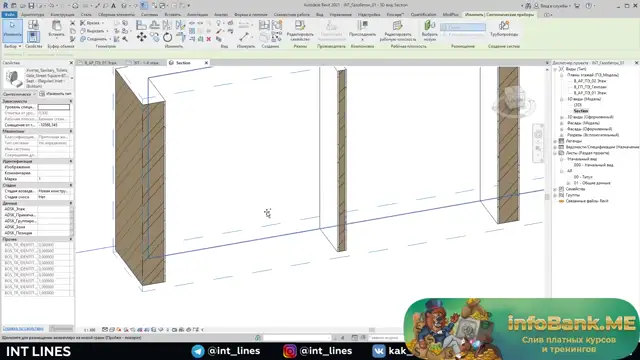The height and width of the screenshot is (360, 640).
Task: Open the Architecture ribbon tab
Action: click(33, 15)
